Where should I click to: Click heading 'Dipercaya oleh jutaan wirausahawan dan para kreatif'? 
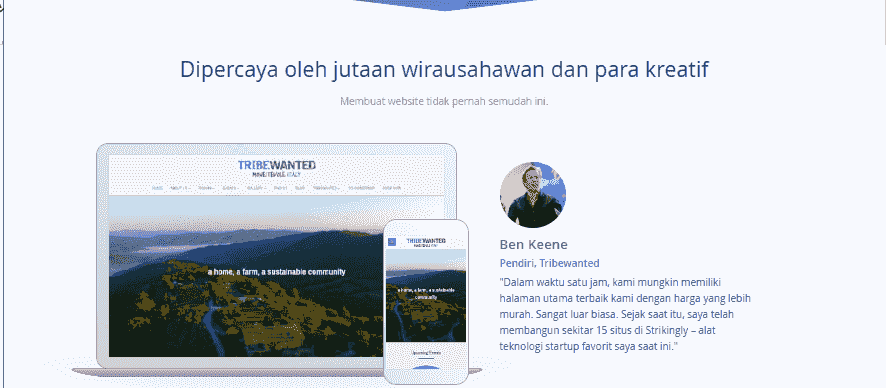point(444,70)
